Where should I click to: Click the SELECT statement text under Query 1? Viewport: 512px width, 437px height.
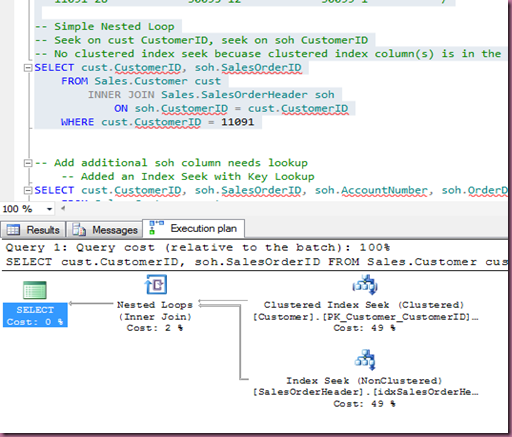[x=257, y=262]
